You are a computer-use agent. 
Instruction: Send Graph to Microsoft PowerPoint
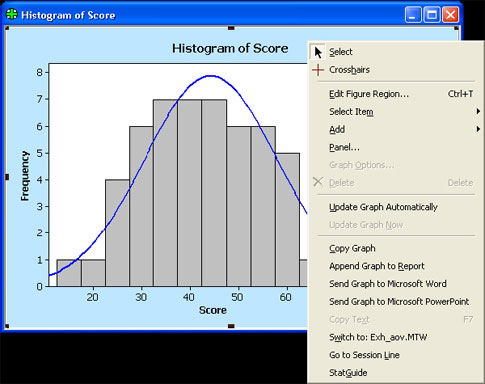tap(395, 302)
